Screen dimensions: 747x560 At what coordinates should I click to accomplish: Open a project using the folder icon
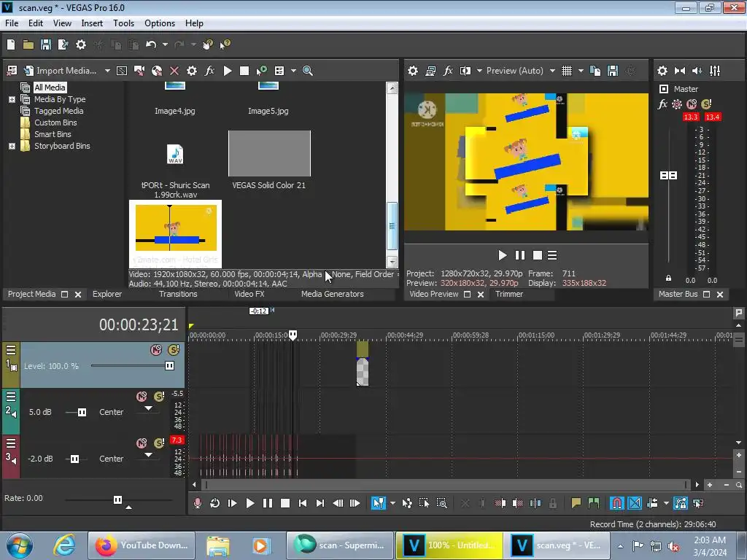pos(28,44)
